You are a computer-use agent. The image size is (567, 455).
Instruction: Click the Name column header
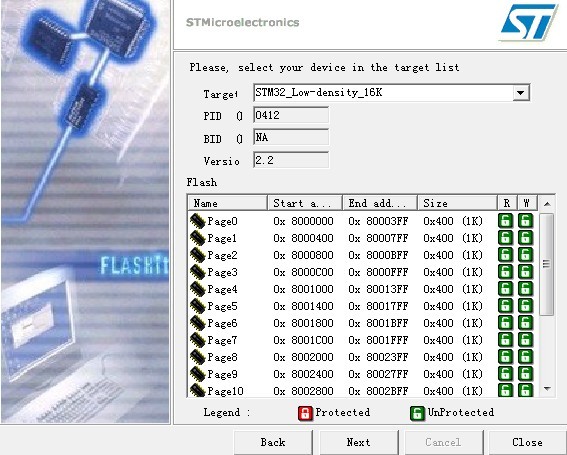(228, 203)
